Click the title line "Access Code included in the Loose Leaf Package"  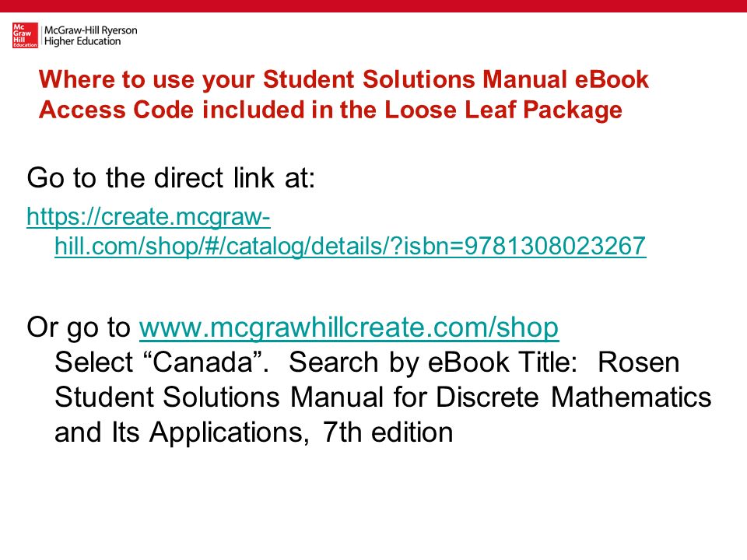(x=331, y=110)
